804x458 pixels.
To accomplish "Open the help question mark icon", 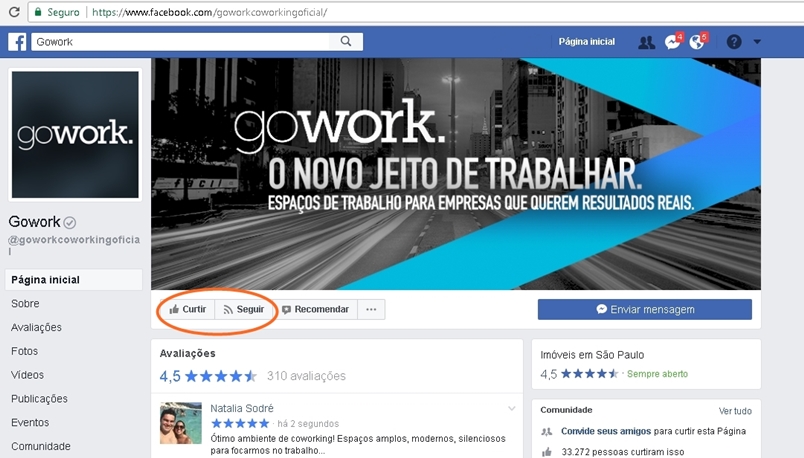I will [734, 42].
